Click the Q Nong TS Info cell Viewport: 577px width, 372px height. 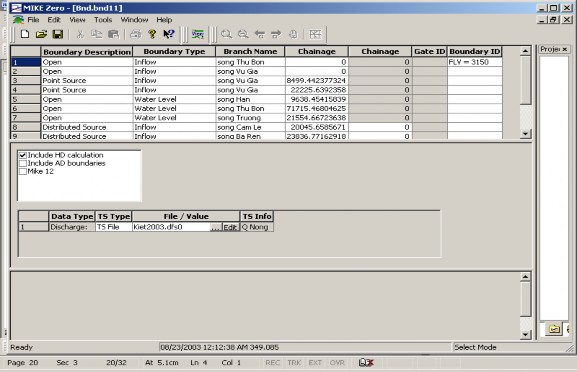tap(256, 227)
